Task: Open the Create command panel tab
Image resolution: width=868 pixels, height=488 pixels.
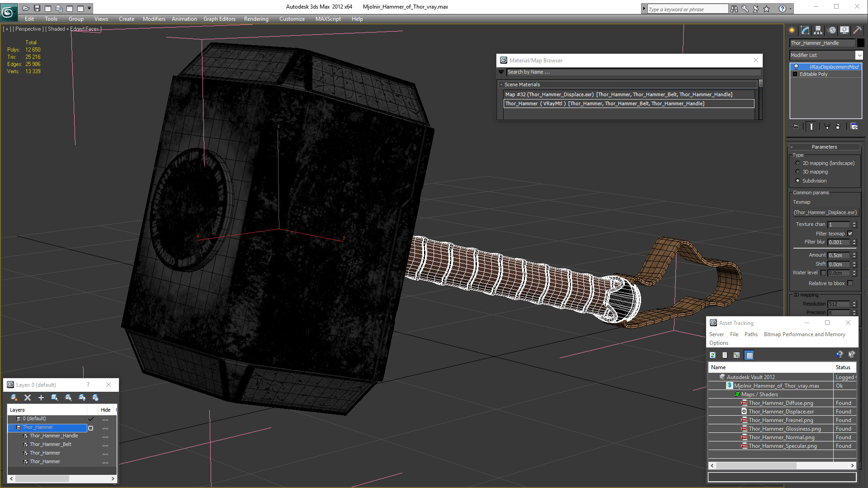Action: pos(792,30)
